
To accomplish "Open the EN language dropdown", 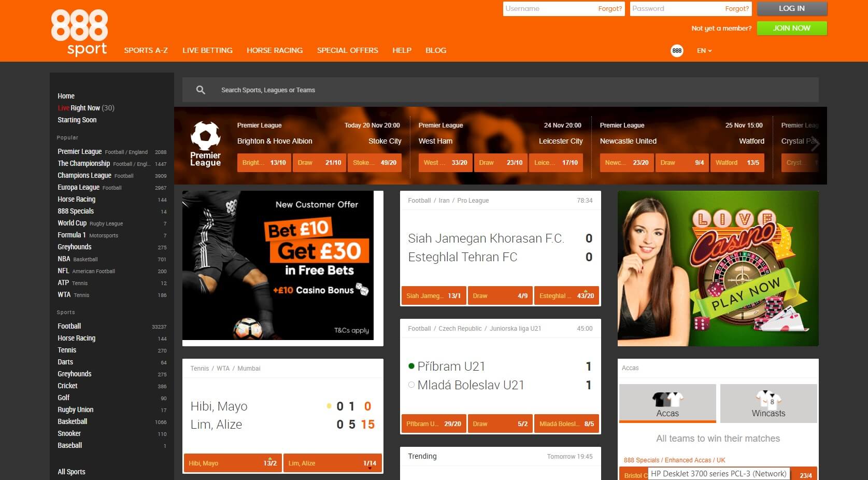I will pos(704,51).
